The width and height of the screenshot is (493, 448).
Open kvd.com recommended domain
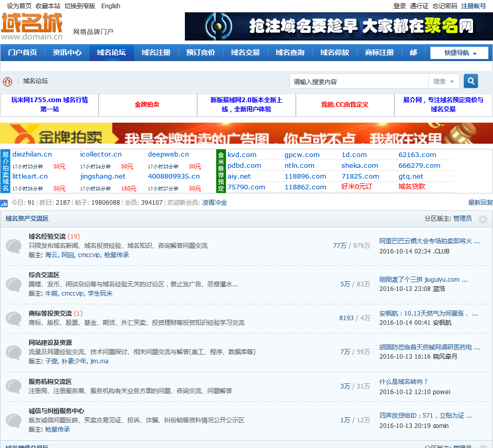[242, 155]
